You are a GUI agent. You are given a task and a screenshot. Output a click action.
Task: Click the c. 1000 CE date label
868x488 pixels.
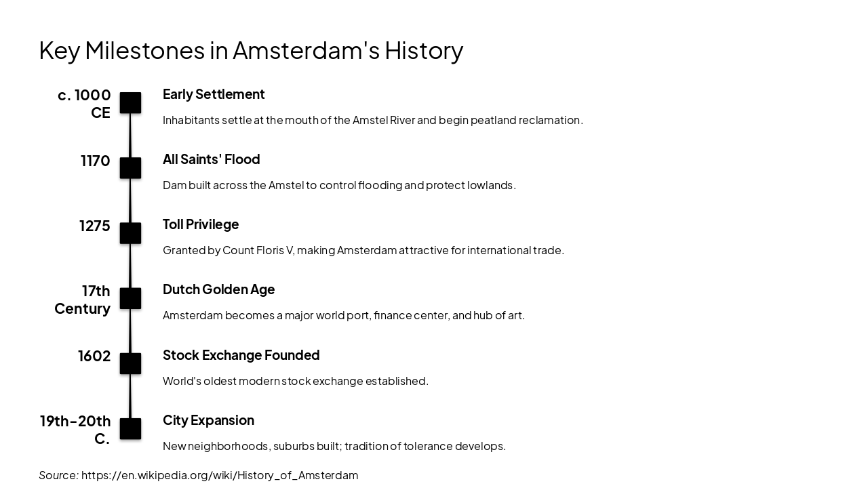(x=85, y=104)
